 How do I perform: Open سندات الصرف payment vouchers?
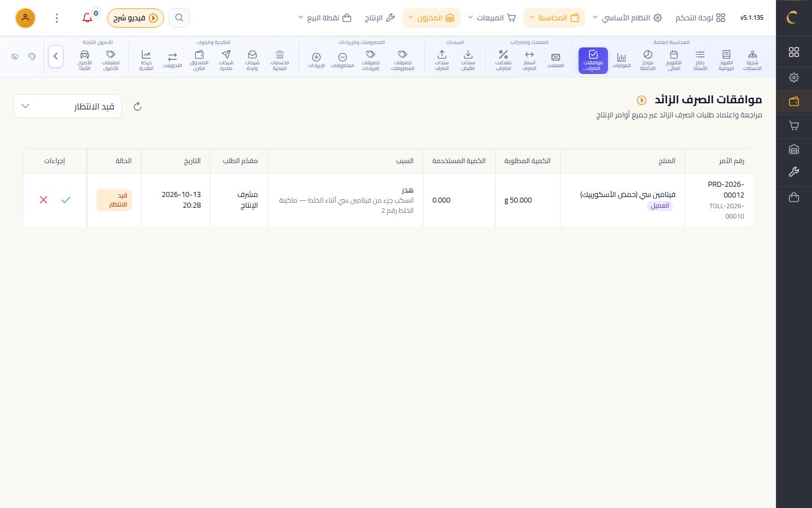(442, 60)
